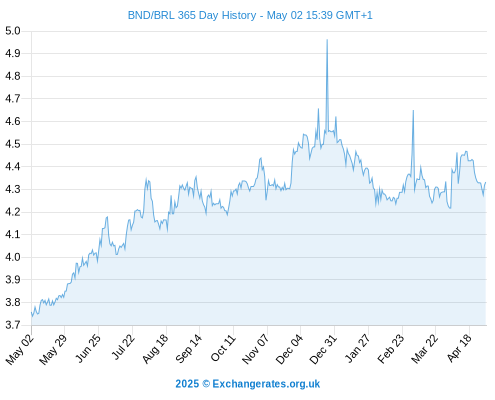495x400 pixels.
Task: Click the Jun 25 date marker
Action: tap(88, 348)
